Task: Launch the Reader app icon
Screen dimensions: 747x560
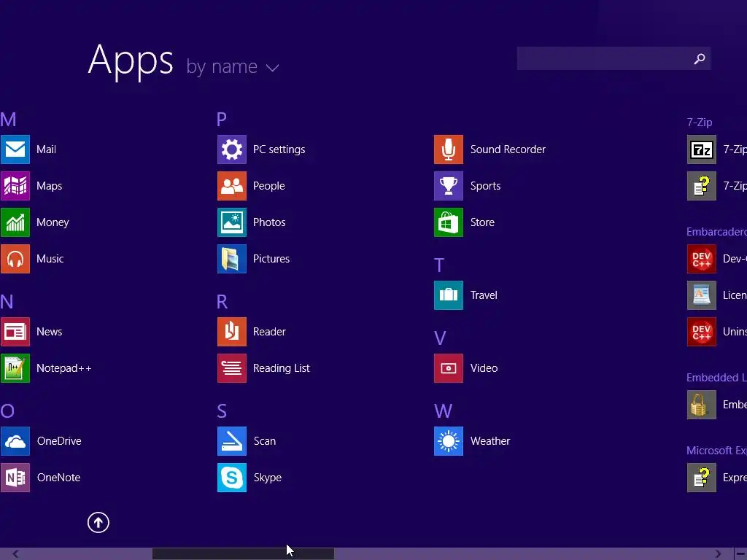Action: pos(232,332)
